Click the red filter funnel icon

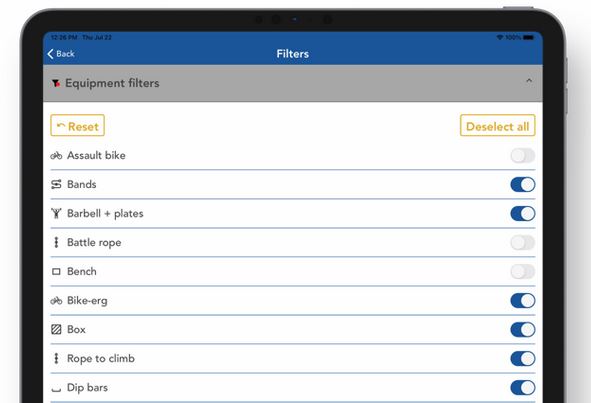point(56,83)
